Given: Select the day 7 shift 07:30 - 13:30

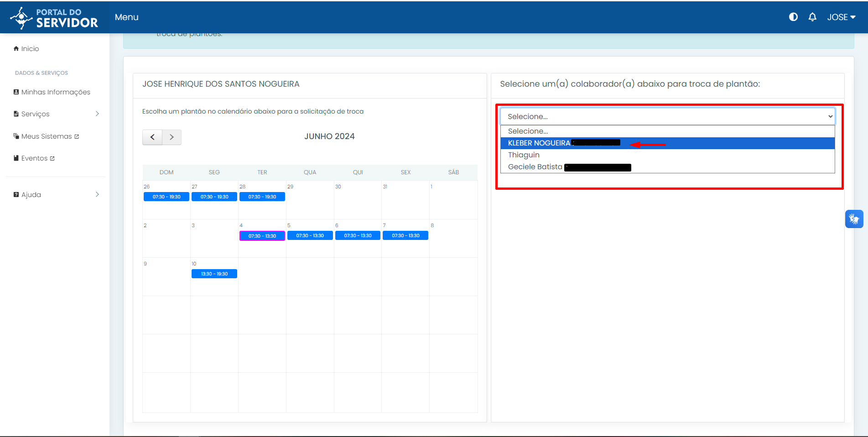Looking at the screenshot, I should [405, 235].
